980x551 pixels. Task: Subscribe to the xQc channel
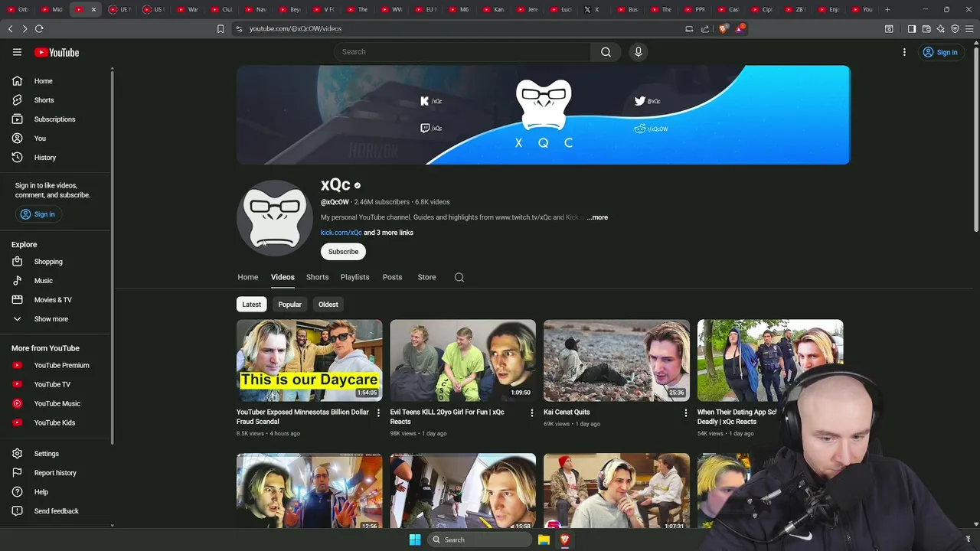click(x=343, y=252)
